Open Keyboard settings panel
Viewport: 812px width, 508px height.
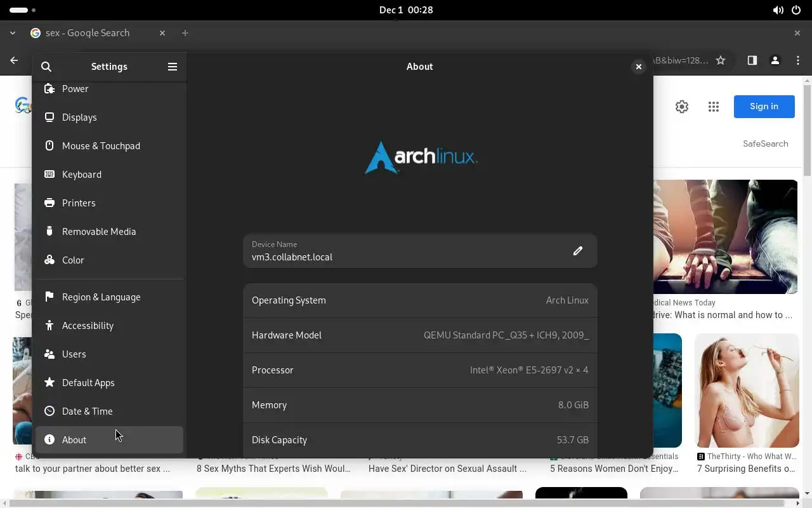point(109,175)
